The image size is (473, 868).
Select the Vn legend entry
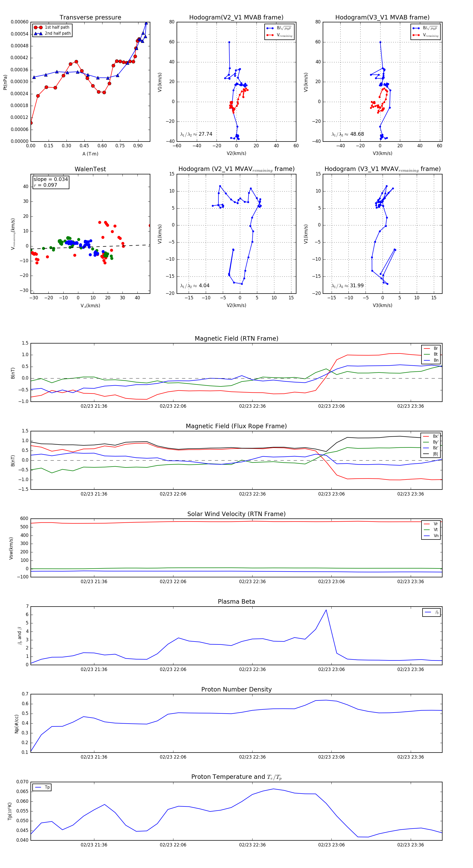[431, 536]
